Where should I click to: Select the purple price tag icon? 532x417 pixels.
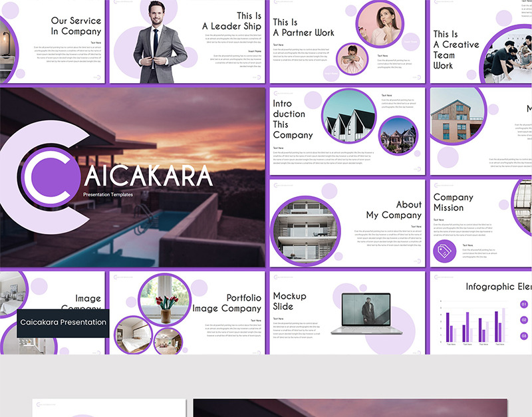[444, 251]
